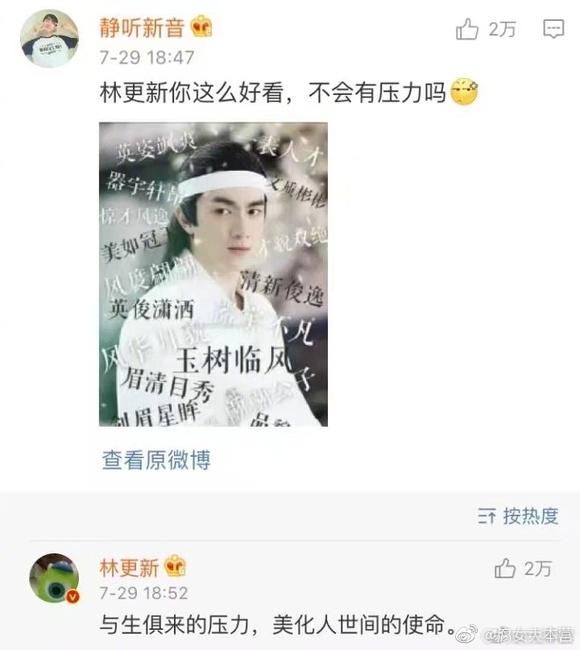This screenshot has height=650, width=580.
Task: Open 查看原微博 link
Action: 156,460
